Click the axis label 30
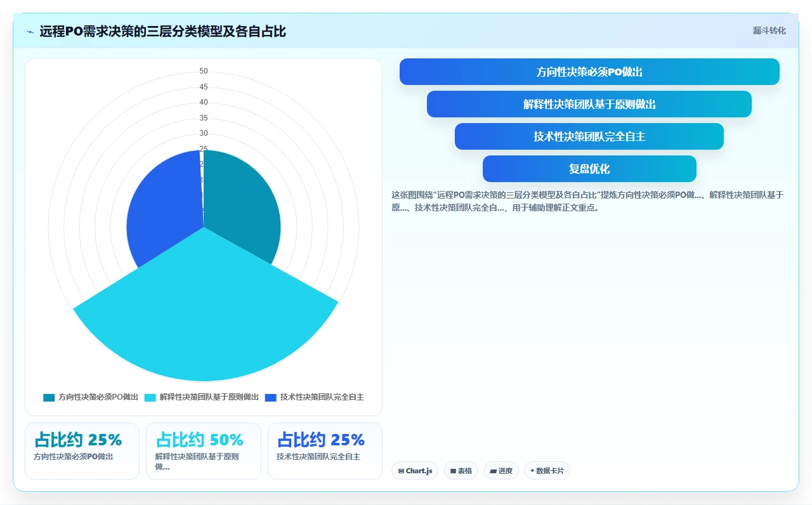Viewport: 812px width, 505px height. 204,133
